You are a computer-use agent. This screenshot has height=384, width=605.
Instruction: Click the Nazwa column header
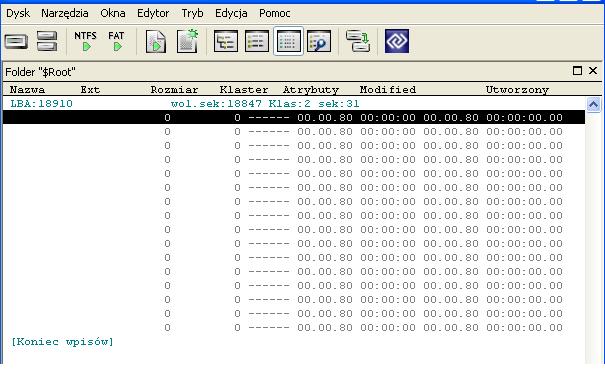[27, 90]
